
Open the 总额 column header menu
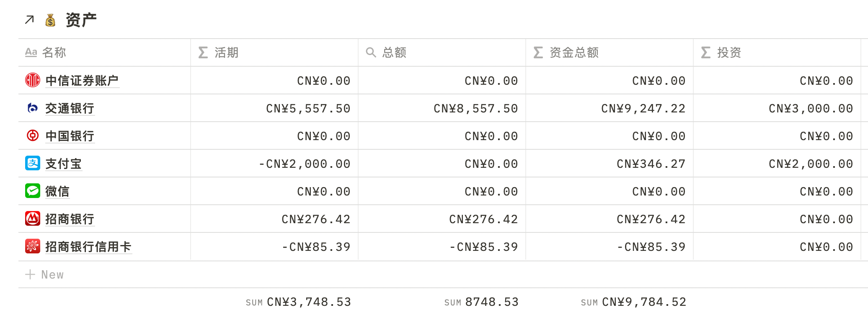click(x=394, y=52)
